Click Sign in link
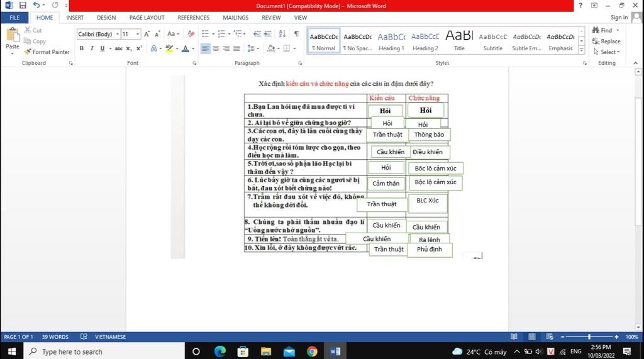 click(x=619, y=17)
